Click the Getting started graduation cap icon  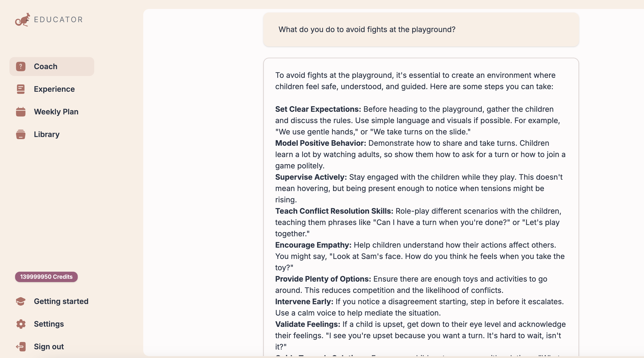(21, 301)
